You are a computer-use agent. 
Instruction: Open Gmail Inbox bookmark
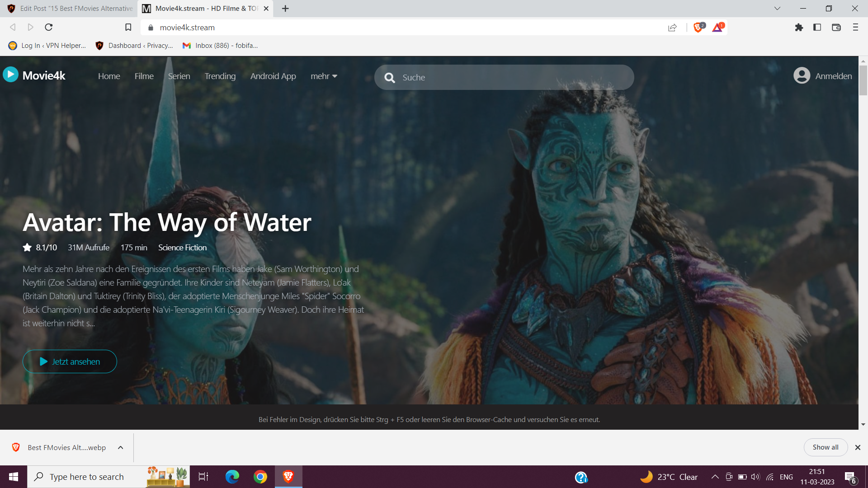(220, 46)
